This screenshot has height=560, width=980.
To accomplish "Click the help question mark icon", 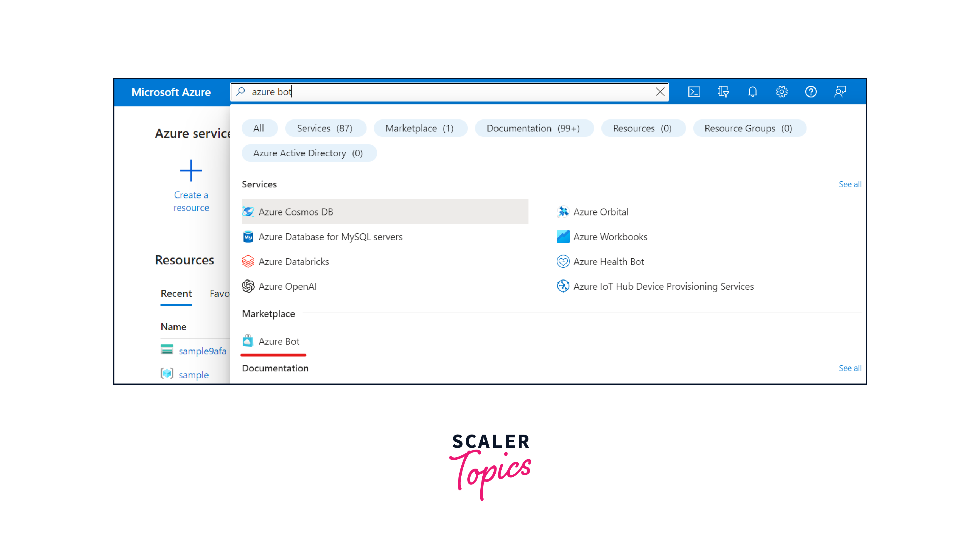I will (x=811, y=92).
